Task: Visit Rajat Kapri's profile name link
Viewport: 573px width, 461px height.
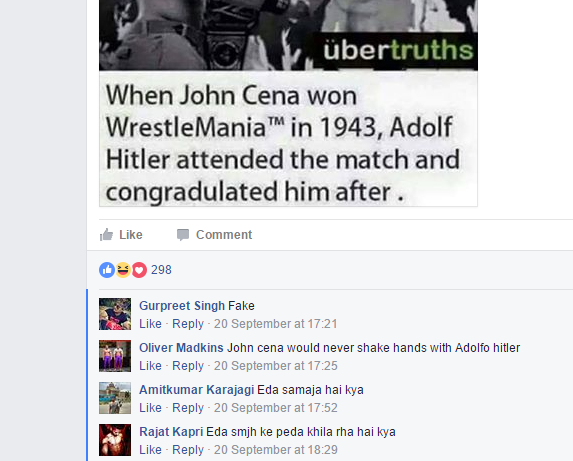Action: tap(171, 432)
